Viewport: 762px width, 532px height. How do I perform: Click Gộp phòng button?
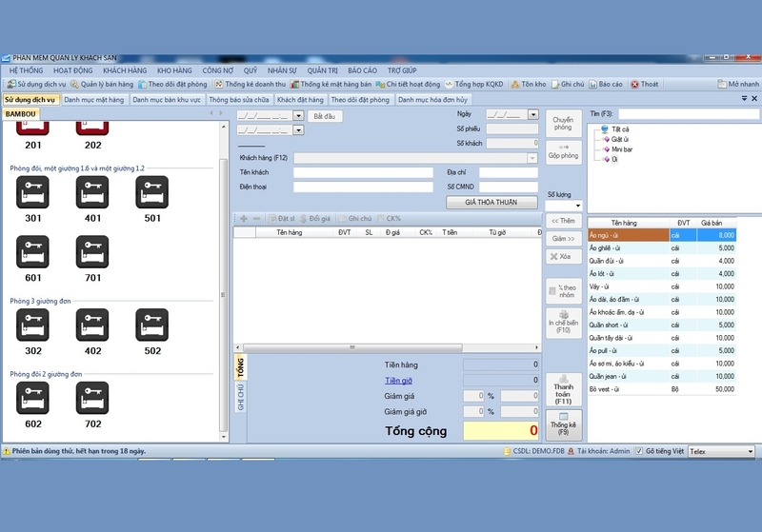coord(563,152)
